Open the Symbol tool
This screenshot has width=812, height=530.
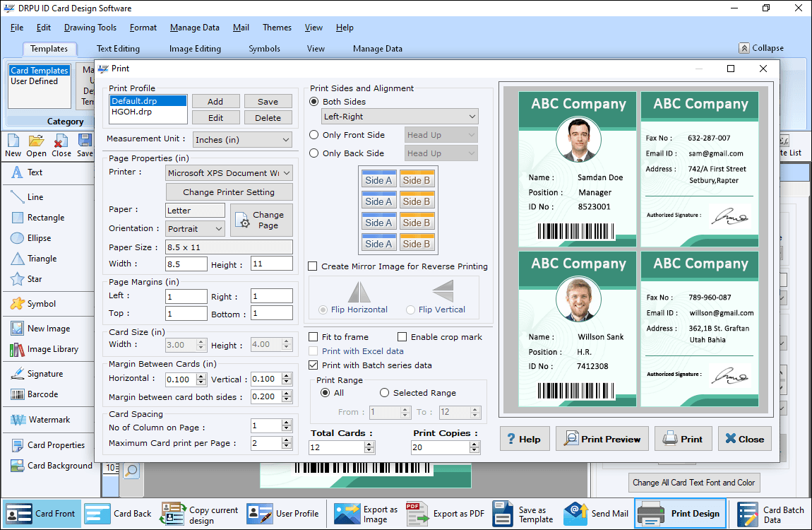pos(33,304)
